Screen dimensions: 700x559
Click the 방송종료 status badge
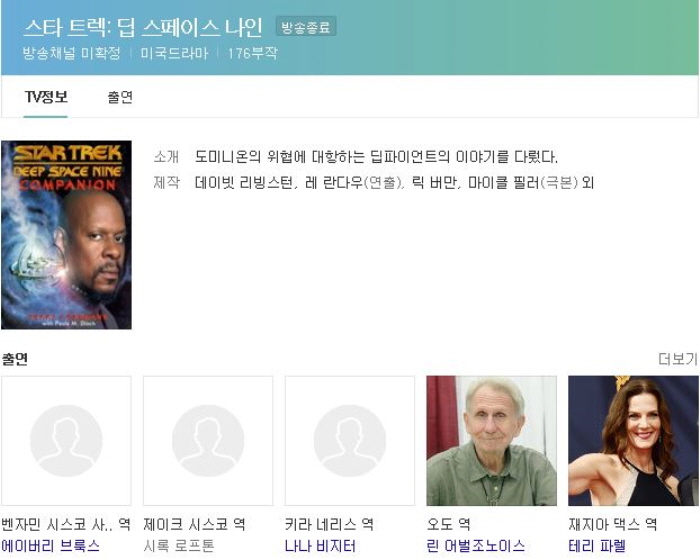click(305, 27)
